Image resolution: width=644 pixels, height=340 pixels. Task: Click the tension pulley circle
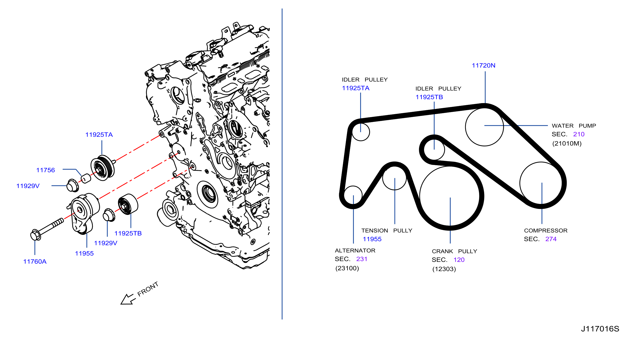[394, 178]
